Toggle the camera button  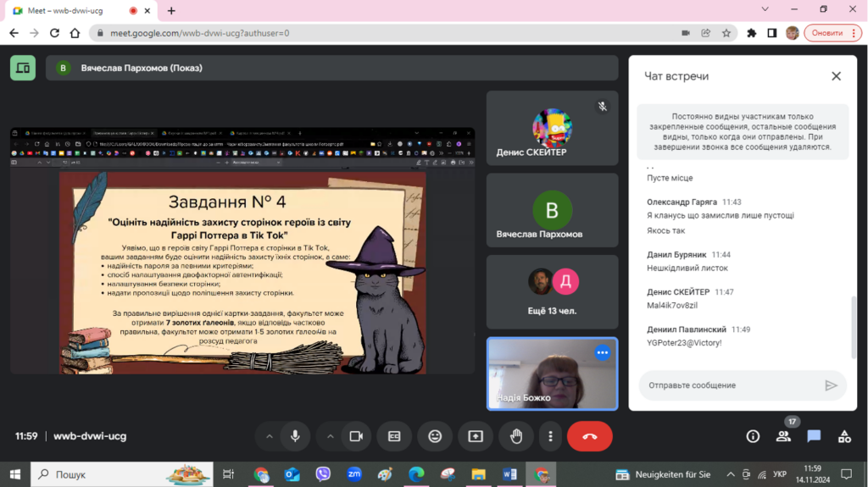(x=356, y=436)
